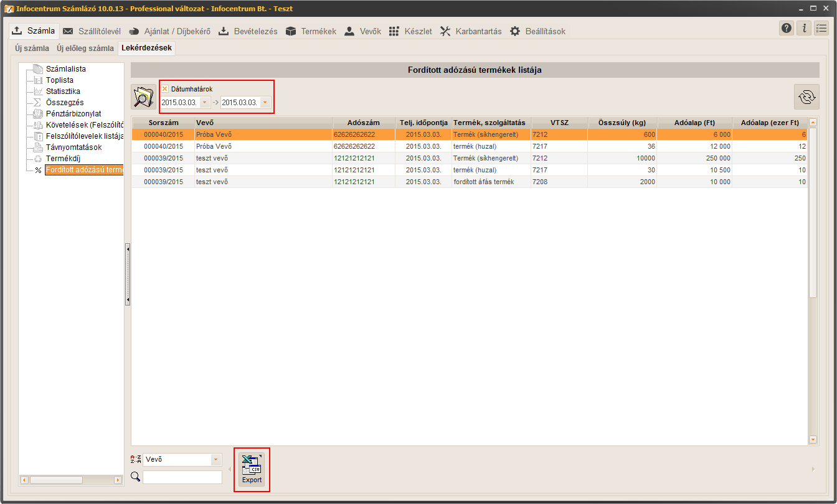
Task: Open the Karbantartás tab
Action: [471, 31]
